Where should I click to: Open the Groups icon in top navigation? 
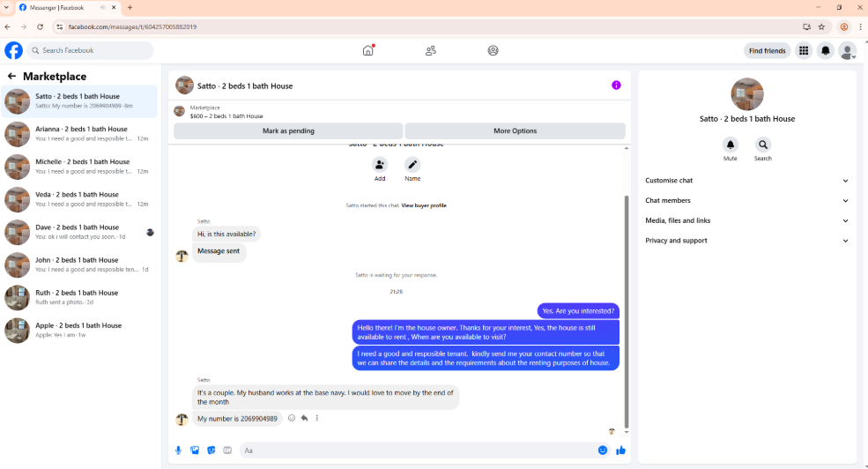click(x=493, y=50)
